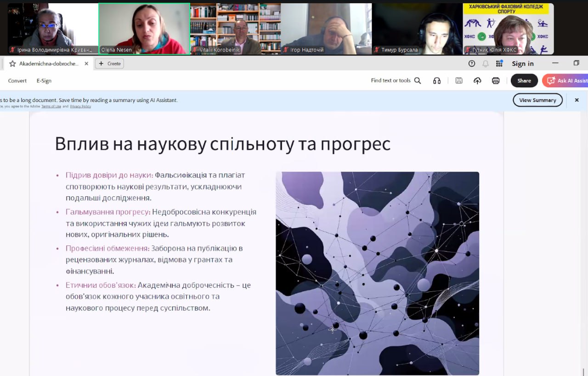Print the document with the printer icon

496,80
